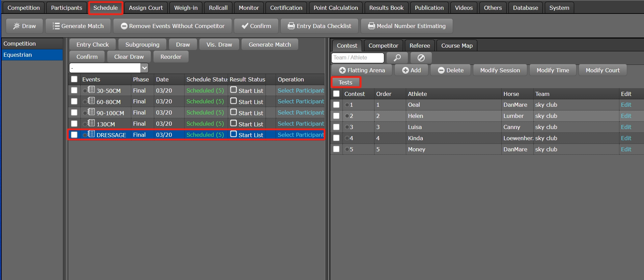Switch to the Referee tab
The width and height of the screenshot is (644, 280).
click(x=419, y=46)
